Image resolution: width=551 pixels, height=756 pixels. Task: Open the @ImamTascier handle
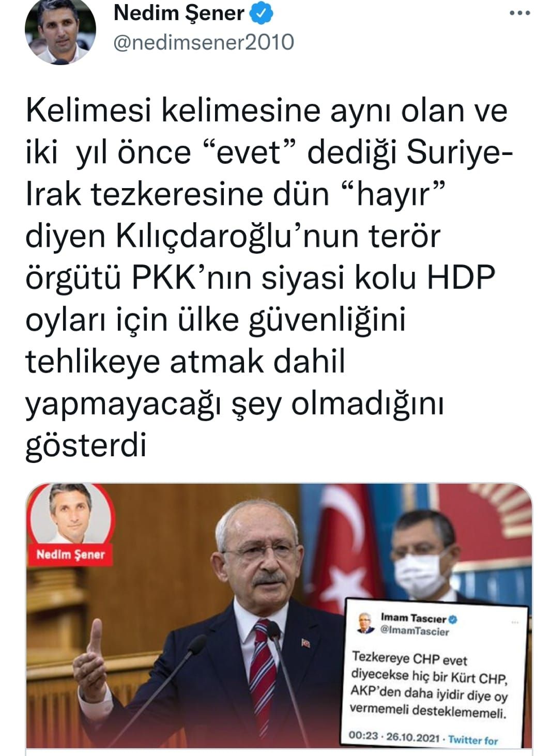pos(415,631)
